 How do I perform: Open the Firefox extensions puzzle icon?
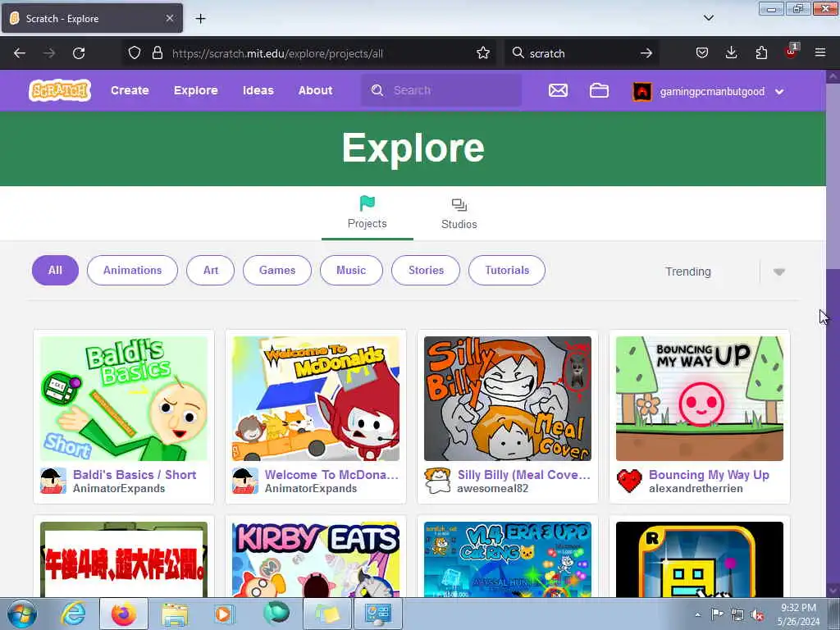click(x=761, y=53)
